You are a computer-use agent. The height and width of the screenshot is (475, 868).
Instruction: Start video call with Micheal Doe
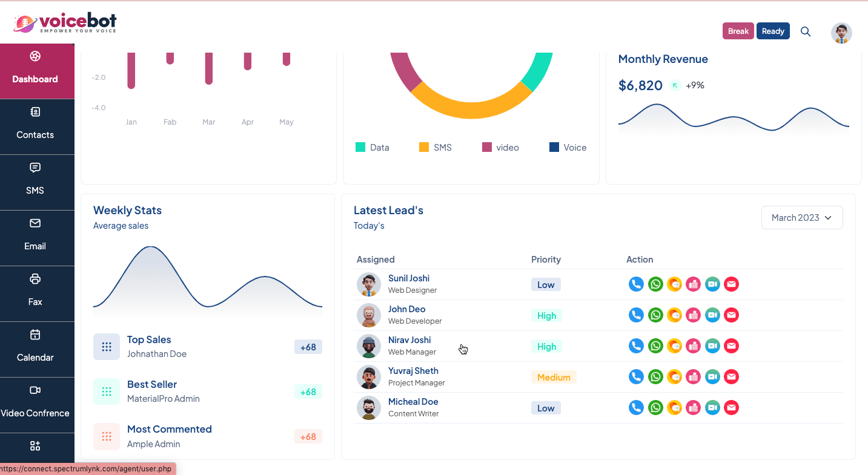tap(712, 408)
